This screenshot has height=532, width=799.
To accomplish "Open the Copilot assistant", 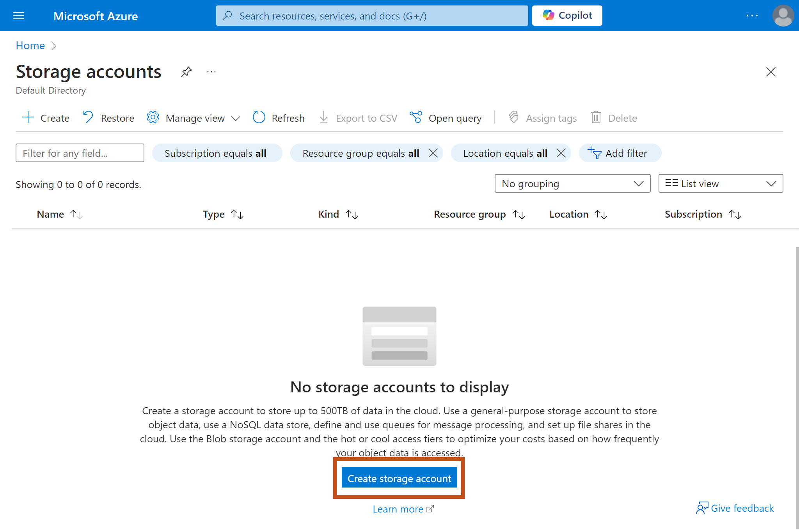I will (x=567, y=16).
